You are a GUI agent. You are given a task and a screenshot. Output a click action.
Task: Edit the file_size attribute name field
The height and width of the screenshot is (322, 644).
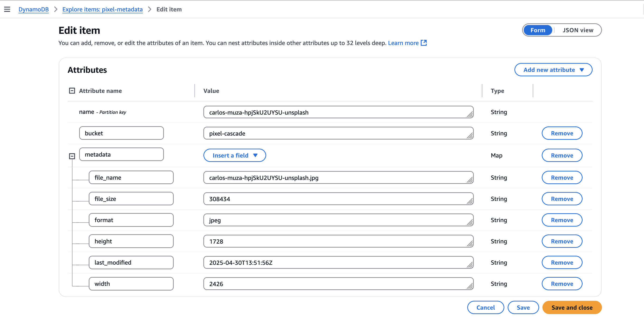[131, 199]
